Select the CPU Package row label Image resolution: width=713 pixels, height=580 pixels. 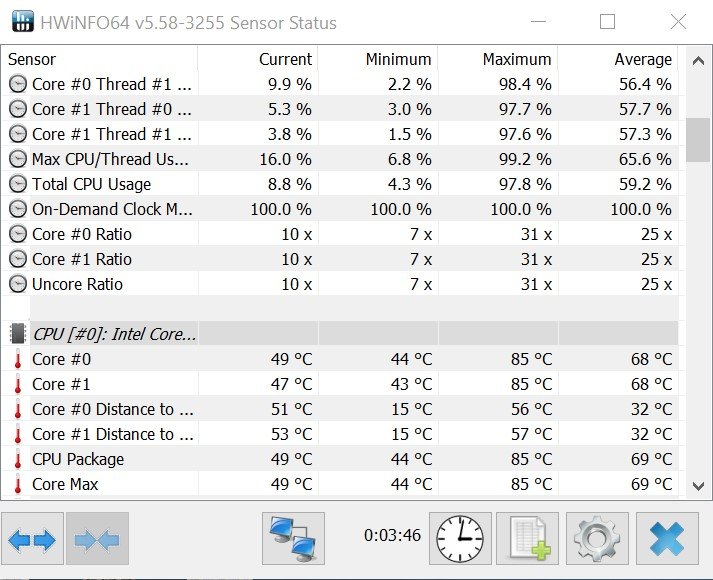78,459
